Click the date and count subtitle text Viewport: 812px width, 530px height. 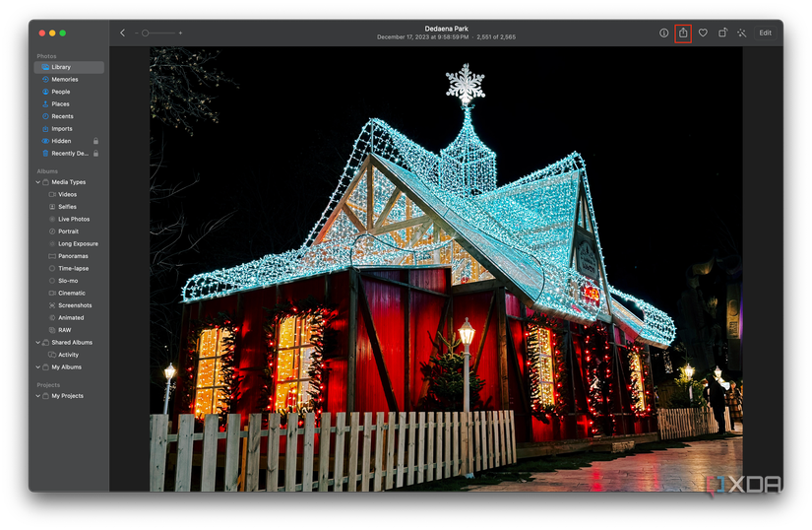(446, 37)
